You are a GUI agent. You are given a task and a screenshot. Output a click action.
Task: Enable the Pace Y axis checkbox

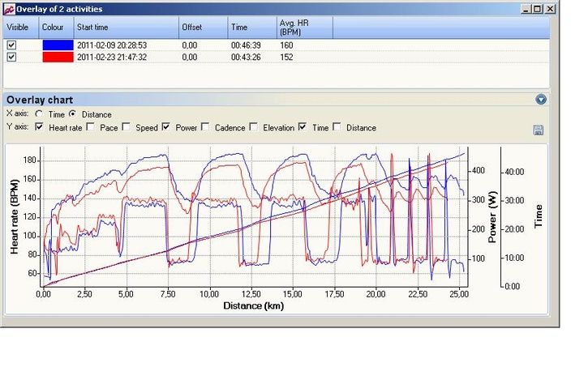point(91,127)
